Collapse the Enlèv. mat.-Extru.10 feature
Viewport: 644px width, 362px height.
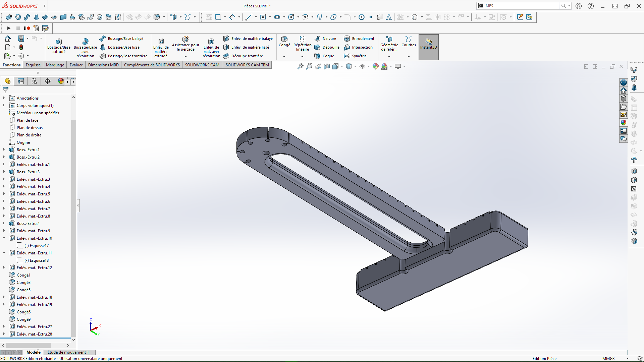[4, 238]
